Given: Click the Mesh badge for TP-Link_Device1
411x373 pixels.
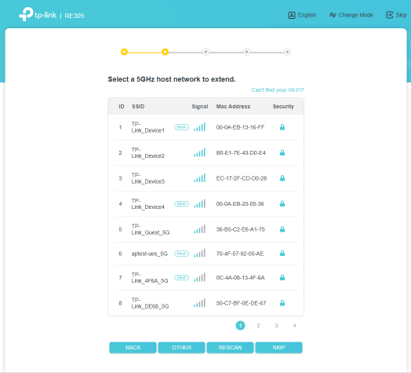Looking at the screenshot, I should point(182,127).
